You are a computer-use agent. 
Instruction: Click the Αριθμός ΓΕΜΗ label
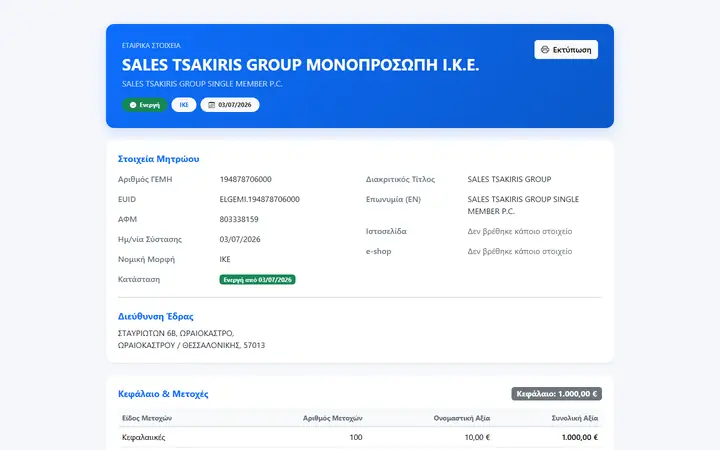145,179
